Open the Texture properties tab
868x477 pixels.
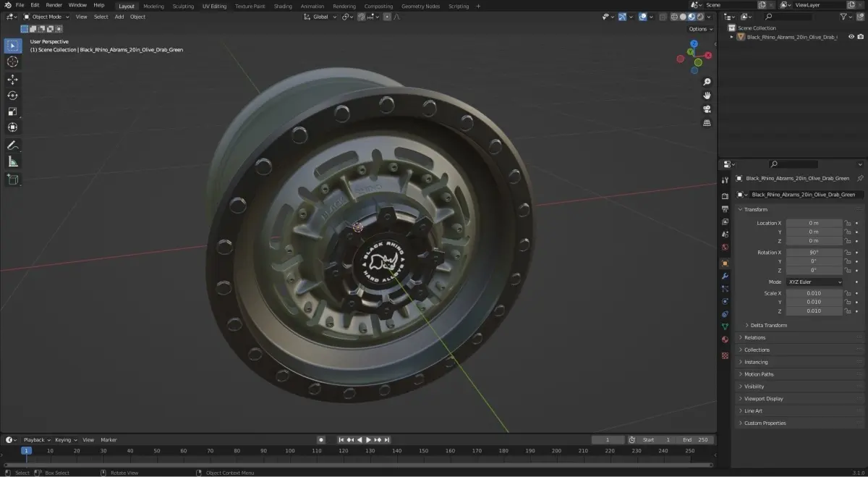coord(725,355)
